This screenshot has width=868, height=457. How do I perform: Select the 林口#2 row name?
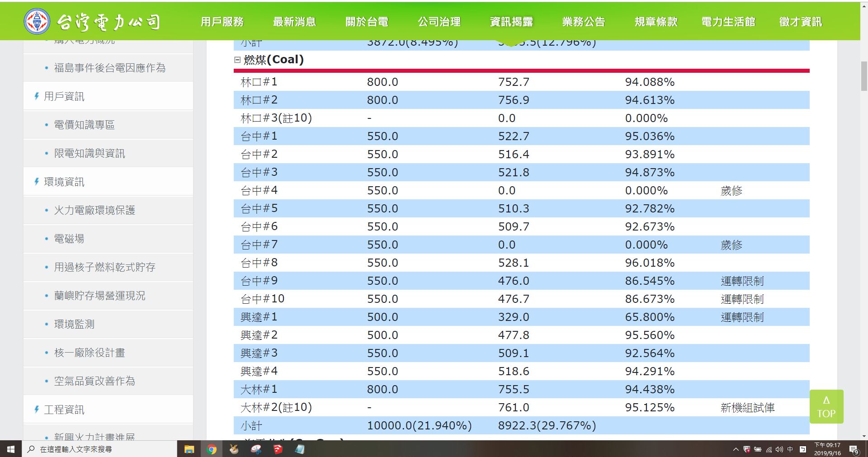coord(259,100)
